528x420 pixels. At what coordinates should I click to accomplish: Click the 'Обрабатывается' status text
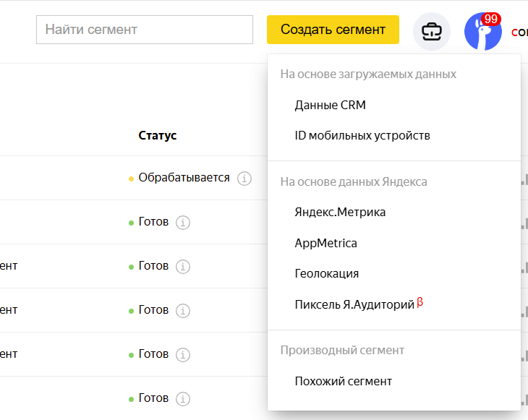(x=184, y=177)
